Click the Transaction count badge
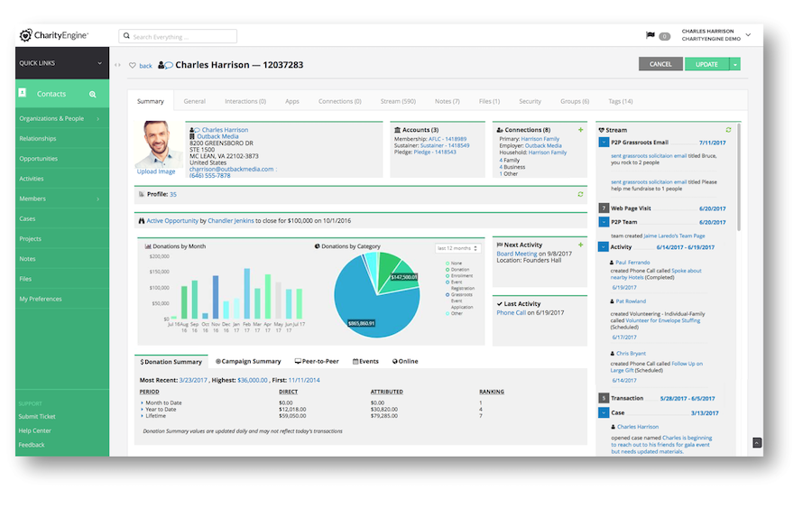This screenshot has width=812, height=527. [x=604, y=398]
